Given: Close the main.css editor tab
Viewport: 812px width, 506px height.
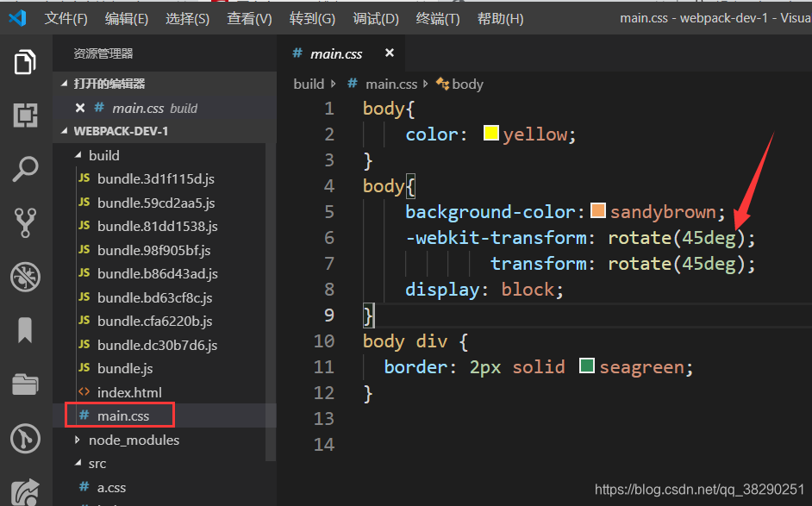Looking at the screenshot, I should (390, 53).
